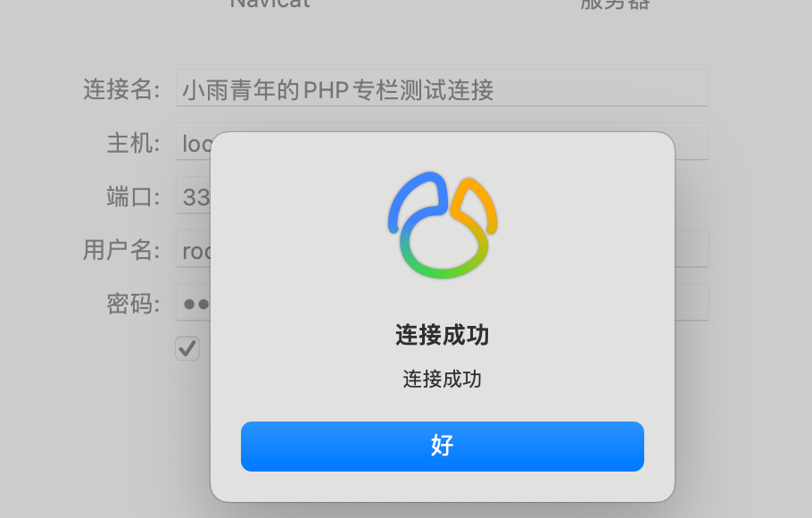Click the 端口: field label

(x=134, y=196)
